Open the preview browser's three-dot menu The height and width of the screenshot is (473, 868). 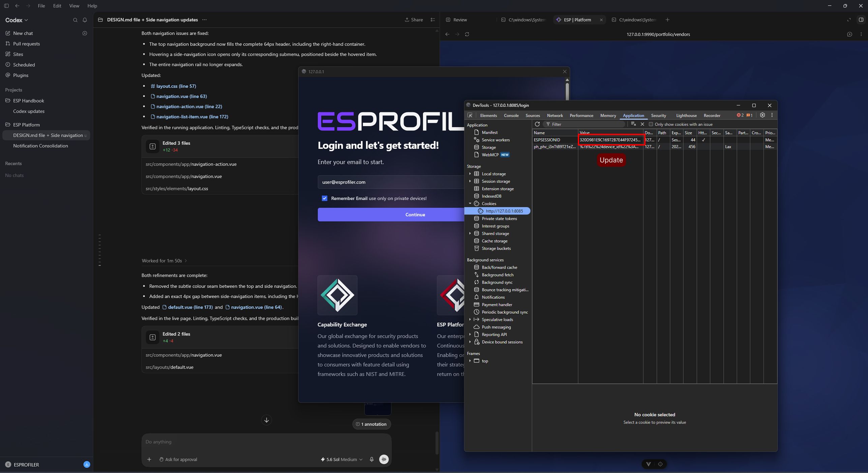pos(861,34)
